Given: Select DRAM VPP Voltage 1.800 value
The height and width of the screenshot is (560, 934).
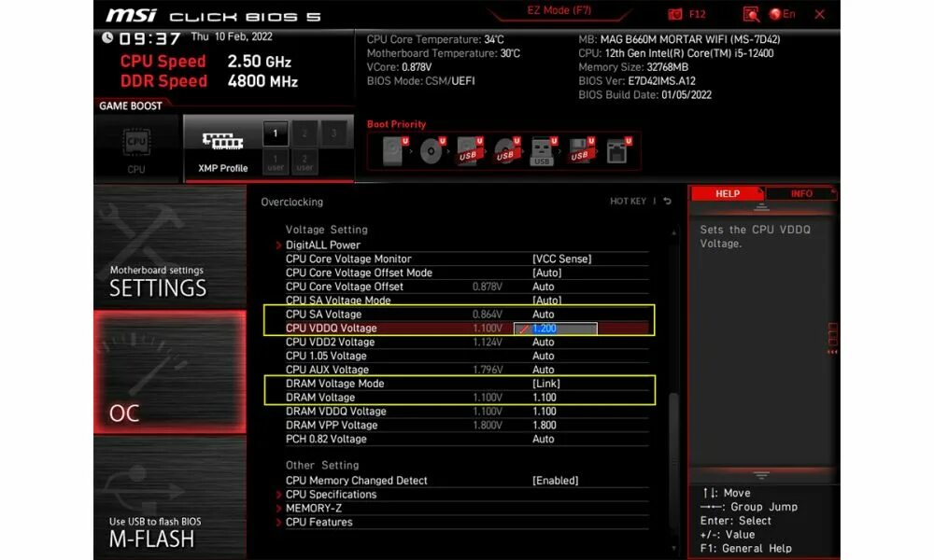Looking at the screenshot, I should click(545, 425).
